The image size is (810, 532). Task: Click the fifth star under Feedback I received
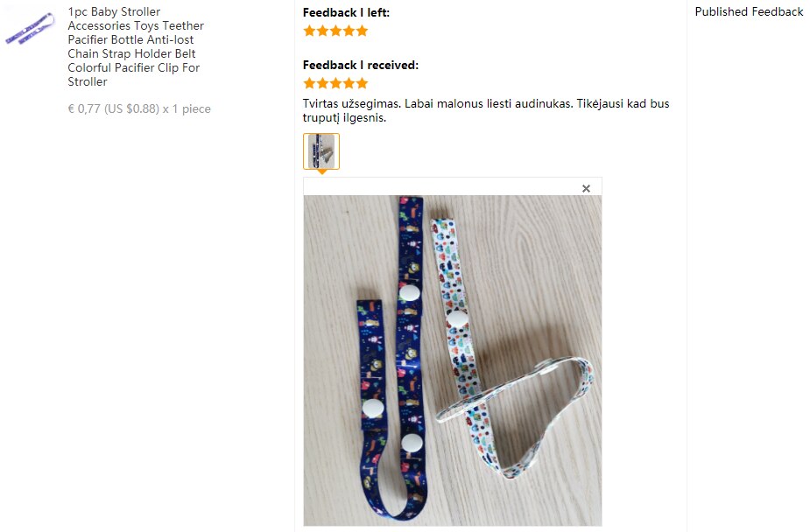(x=363, y=83)
